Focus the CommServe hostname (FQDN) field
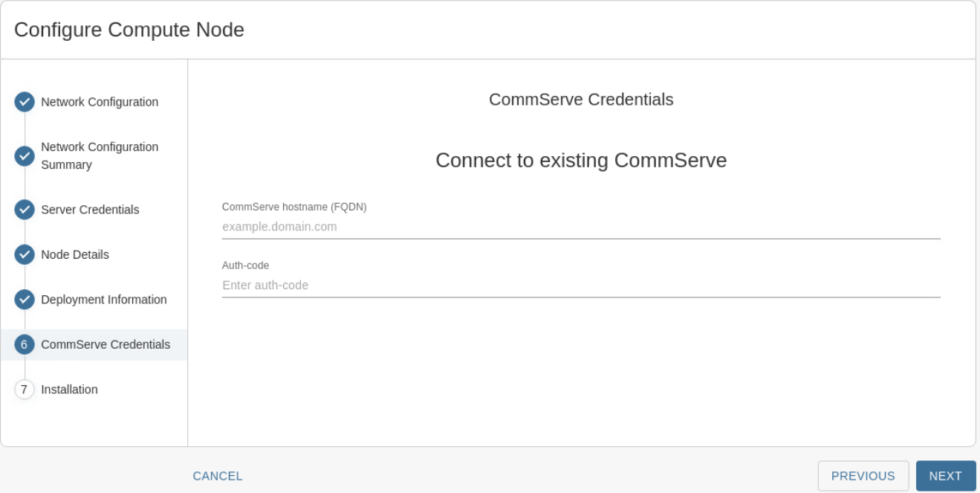The height and width of the screenshot is (493, 980). (x=581, y=227)
